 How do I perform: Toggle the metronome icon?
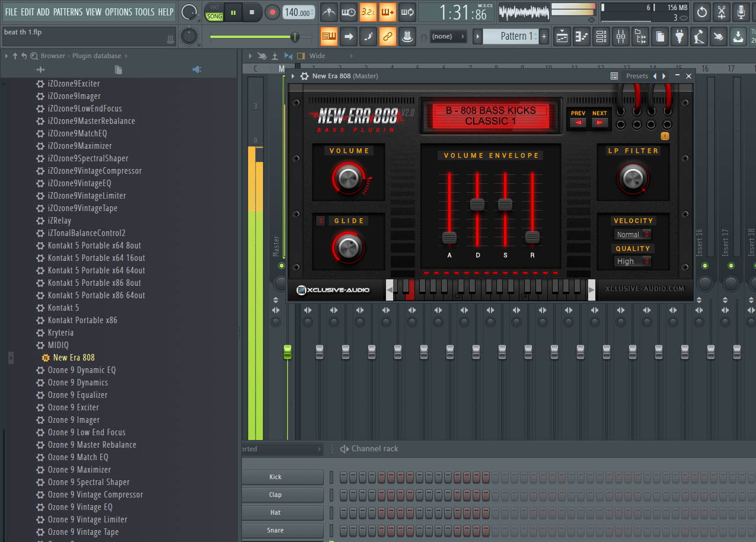(330, 12)
